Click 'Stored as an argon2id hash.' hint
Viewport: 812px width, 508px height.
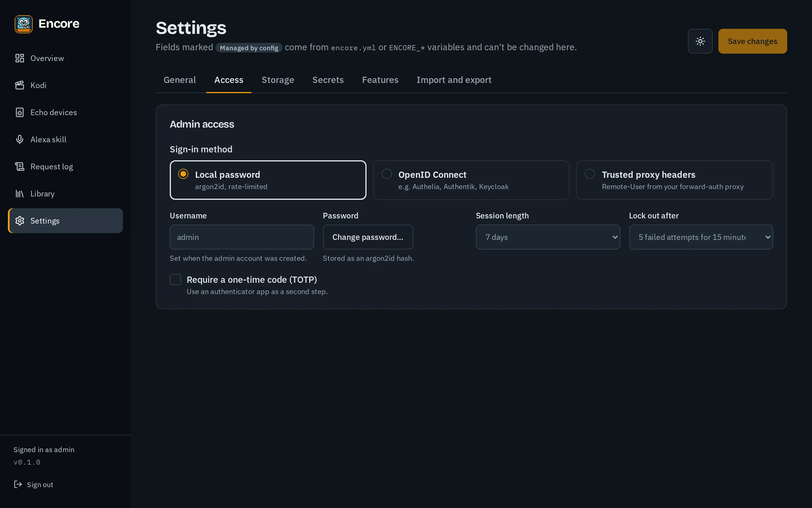pos(369,258)
